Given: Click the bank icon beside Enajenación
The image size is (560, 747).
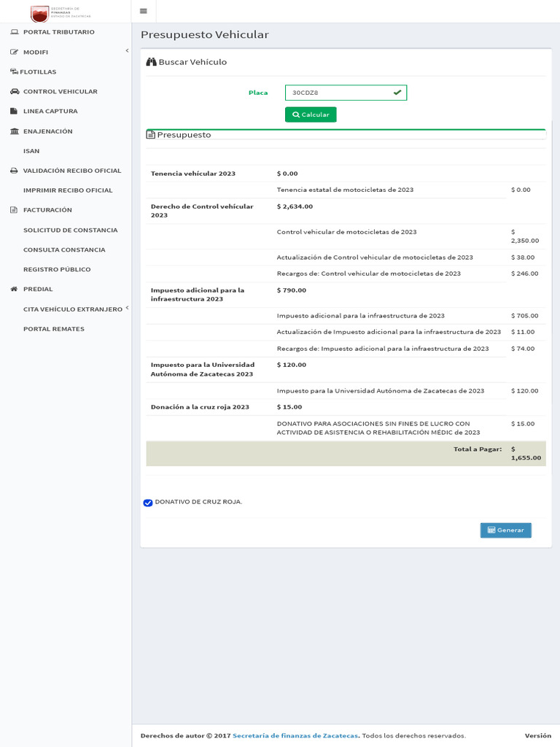Looking at the screenshot, I should pyautogui.click(x=15, y=131).
